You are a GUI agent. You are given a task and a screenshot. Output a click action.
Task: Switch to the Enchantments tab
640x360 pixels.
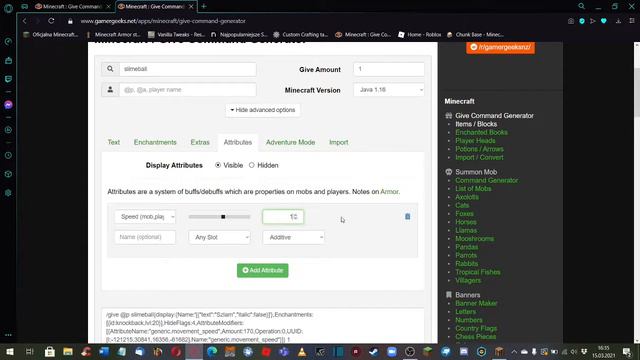(155, 142)
